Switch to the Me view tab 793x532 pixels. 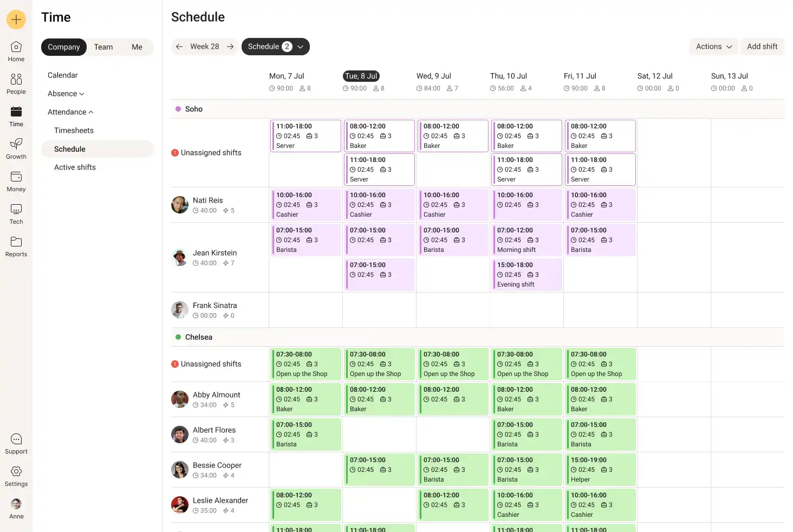point(137,47)
